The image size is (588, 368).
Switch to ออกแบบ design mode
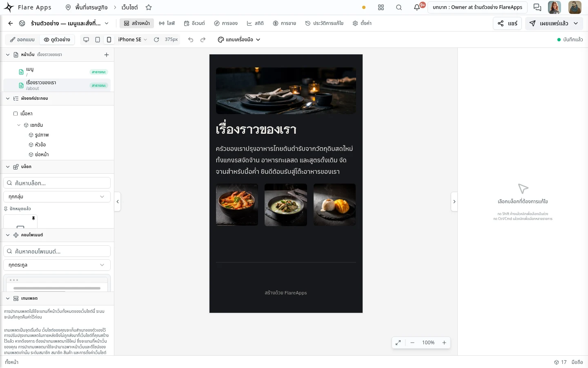coord(22,40)
